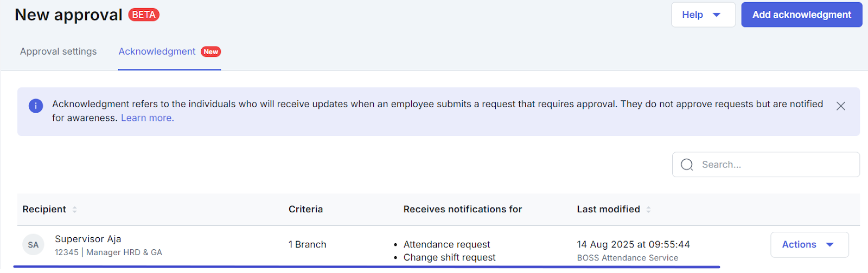868x273 pixels.
Task: Click the search magnifier icon
Action: point(687,165)
